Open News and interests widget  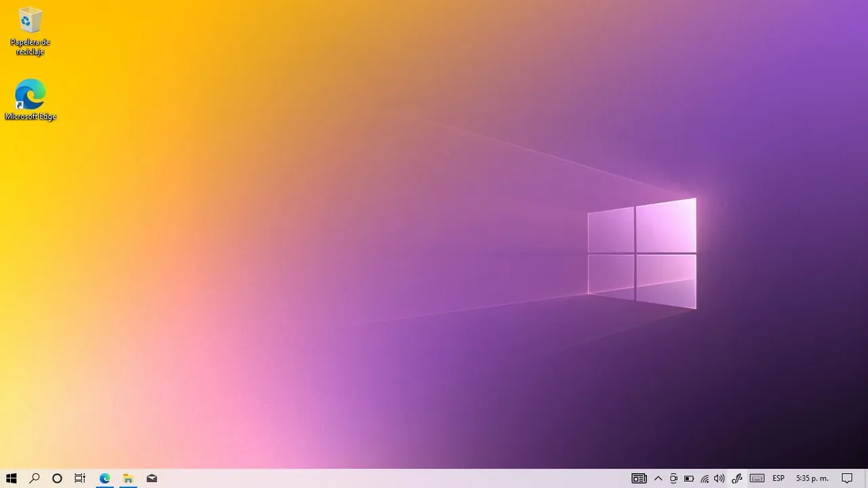click(639, 479)
